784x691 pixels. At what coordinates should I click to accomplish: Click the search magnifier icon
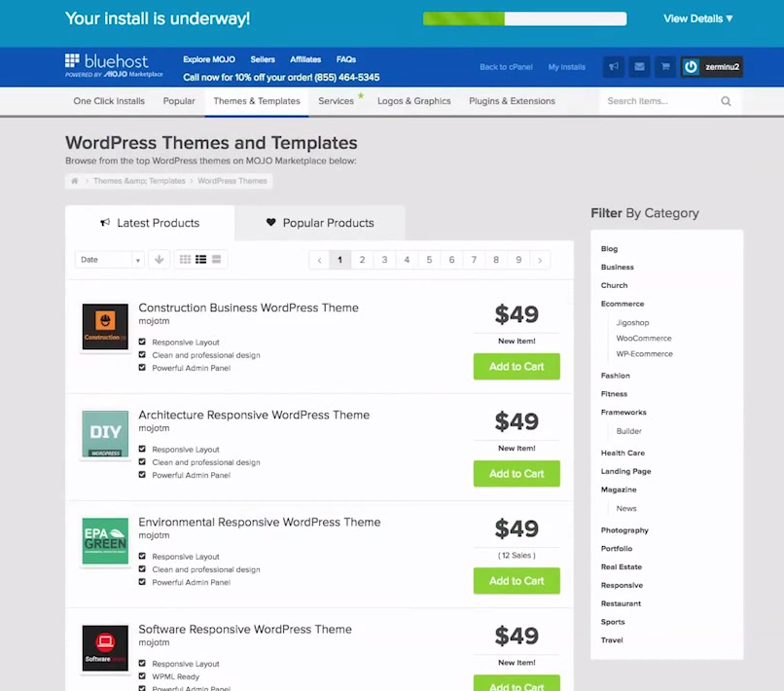(726, 101)
